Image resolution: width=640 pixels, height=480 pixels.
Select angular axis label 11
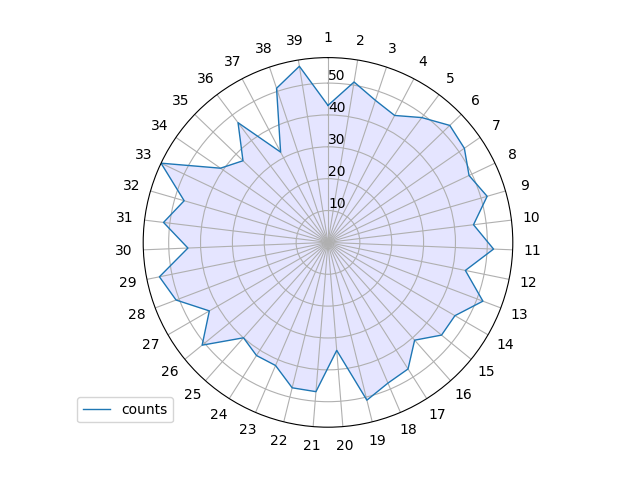tap(532, 250)
